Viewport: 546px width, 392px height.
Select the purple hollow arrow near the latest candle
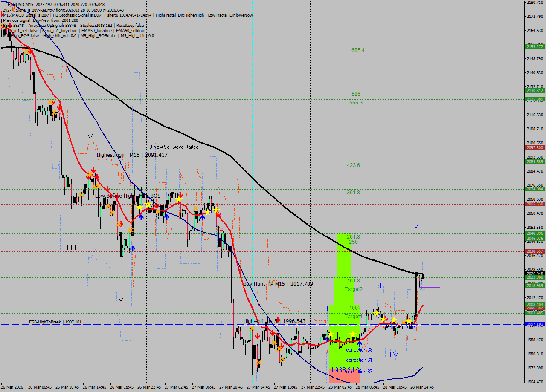click(422, 289)
